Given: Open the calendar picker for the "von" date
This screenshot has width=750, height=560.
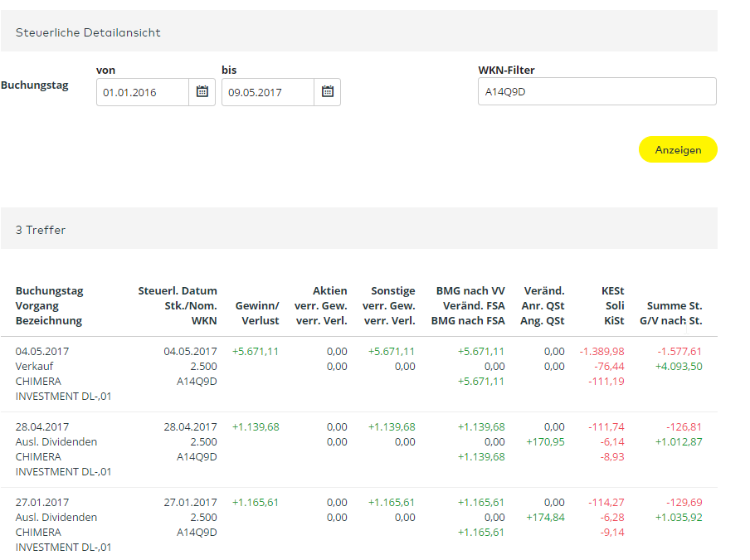Looking at the screenshot, I should click(202, 92).
